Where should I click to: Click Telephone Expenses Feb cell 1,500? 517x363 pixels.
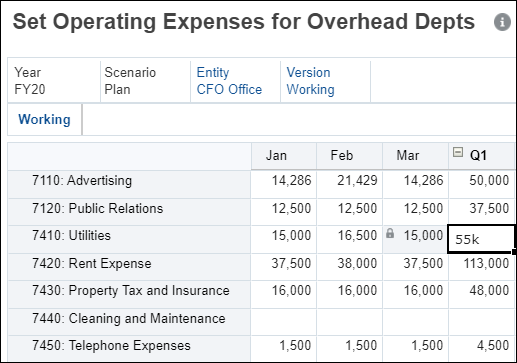pyautogui.click(x=349, y=348)
